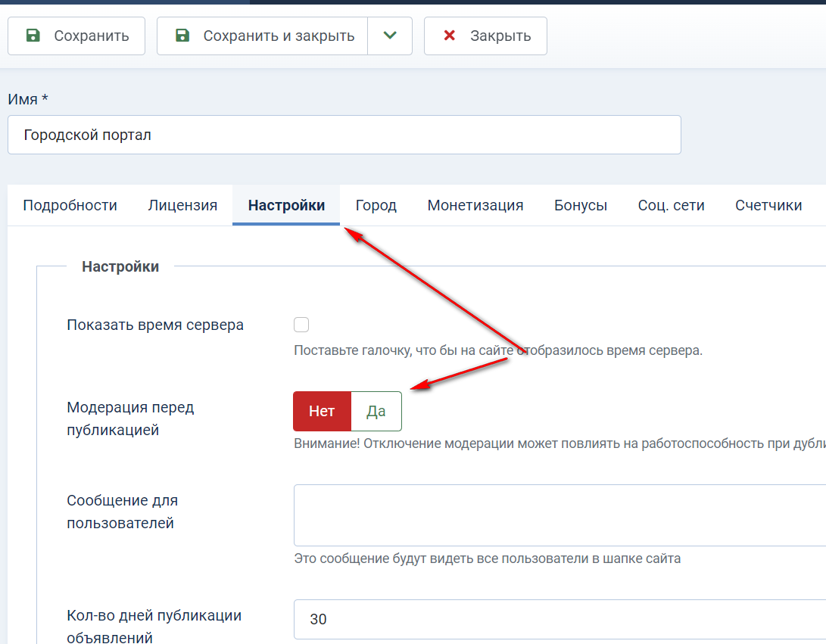Switch moderation toggle to Да
826x644 pixels.
pyautogui.click(x=376, y=411)
